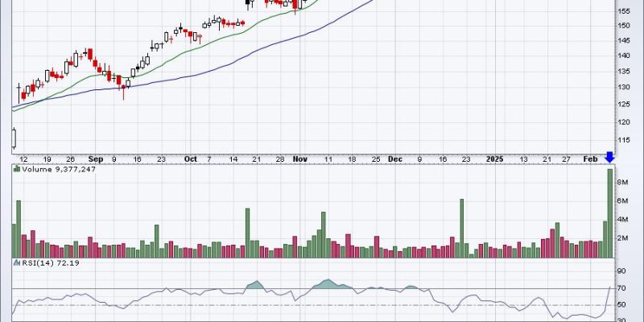Click the 'Feb' month label on date axis
The image size is (644, 322).
pos(591,159)
